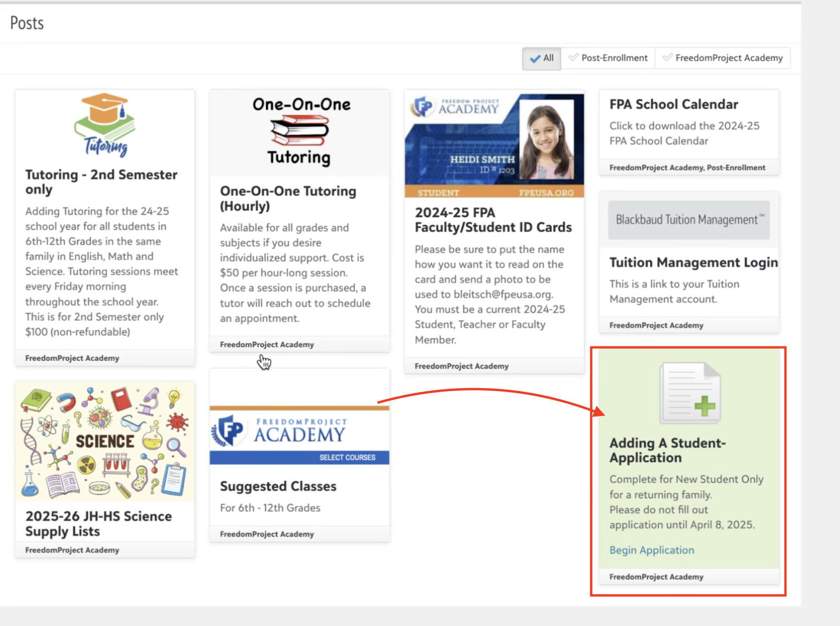840x626 pixels.
Task: Select the All filter toggle
Action: tap(541, 58)
